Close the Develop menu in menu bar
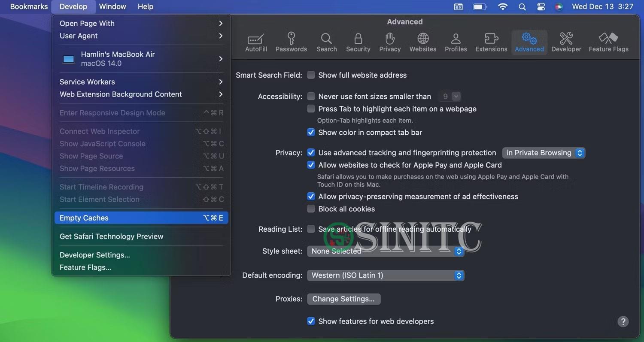Viewport: 644px width, 342px height. (73, 6)
